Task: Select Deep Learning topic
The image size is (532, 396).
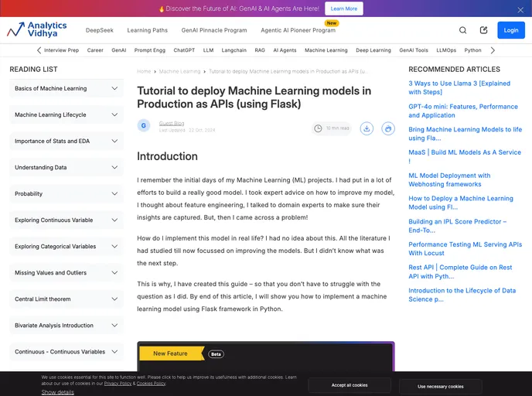Action: (373, 50)
